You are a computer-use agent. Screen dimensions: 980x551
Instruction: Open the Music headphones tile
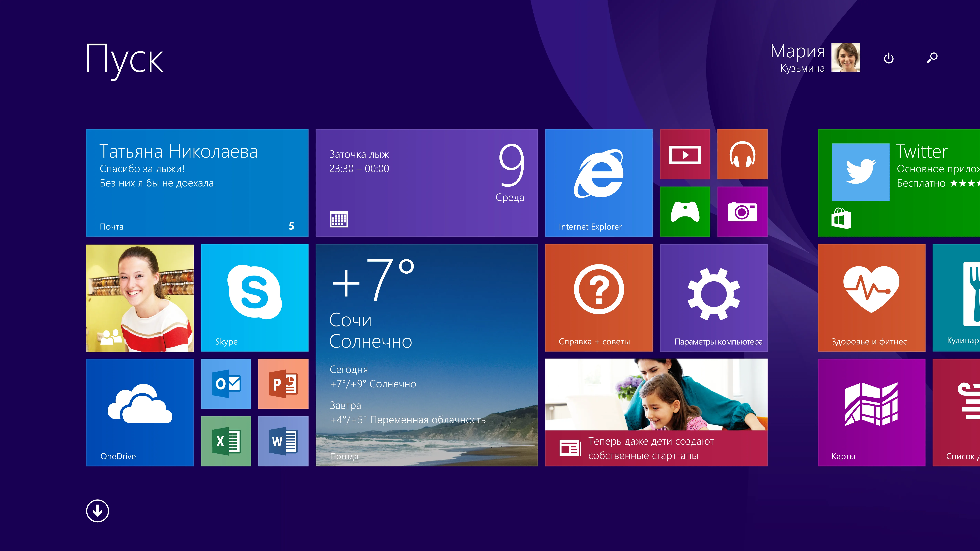742,154
